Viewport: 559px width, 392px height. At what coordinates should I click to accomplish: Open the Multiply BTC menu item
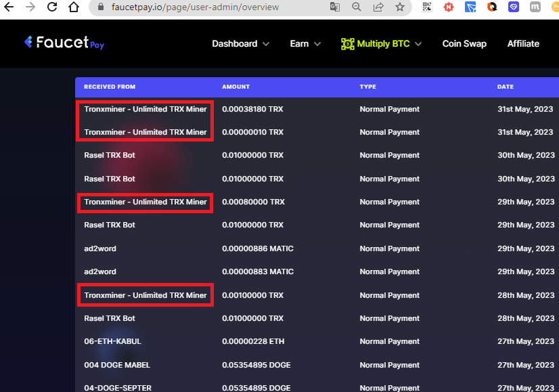(383, 44)
